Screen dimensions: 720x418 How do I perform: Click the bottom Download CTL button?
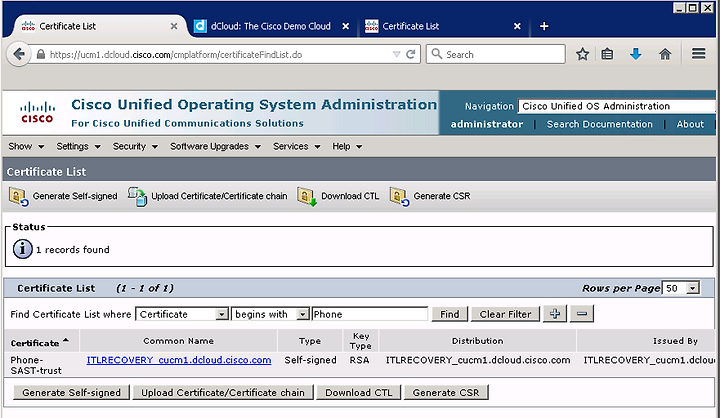pos(359,393)
